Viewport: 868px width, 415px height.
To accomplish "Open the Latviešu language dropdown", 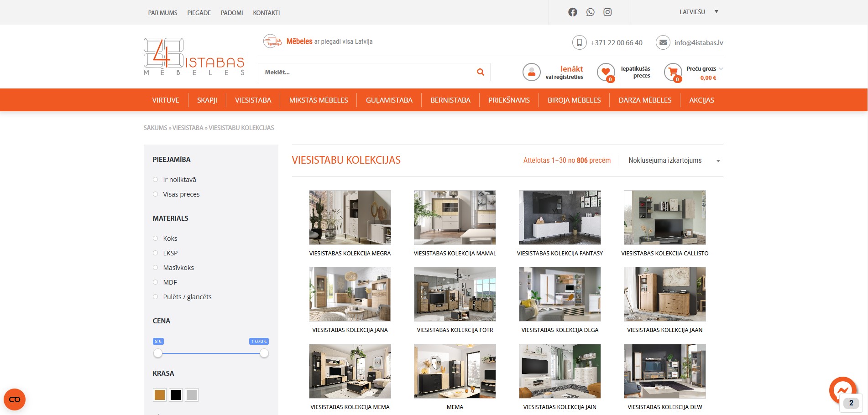I will [x=698, y=12].
